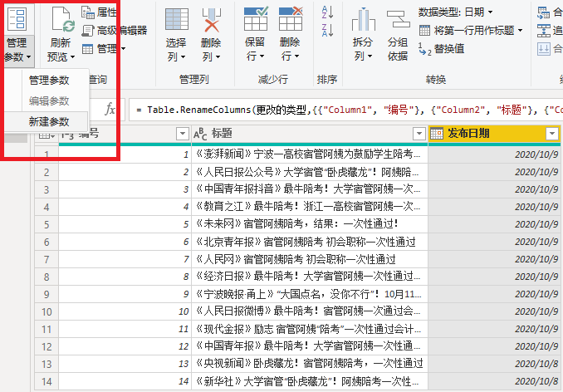Open the 发布日期 column filter dropdown
Viewport: 563px width, 392px height.
pyautogui.click(x=551, y=134)
